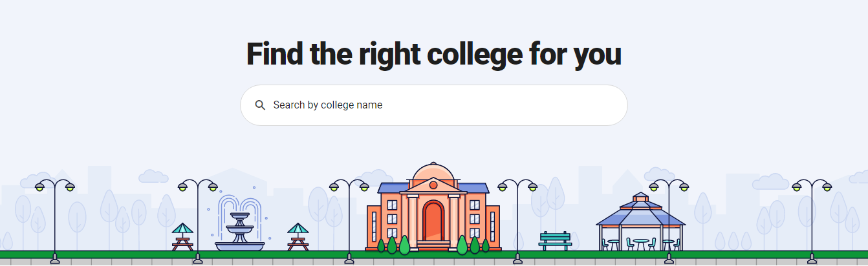Click the street lamp behind the gazebo
This screenshot has height=266, width=868.
click(x=669, y=221)
